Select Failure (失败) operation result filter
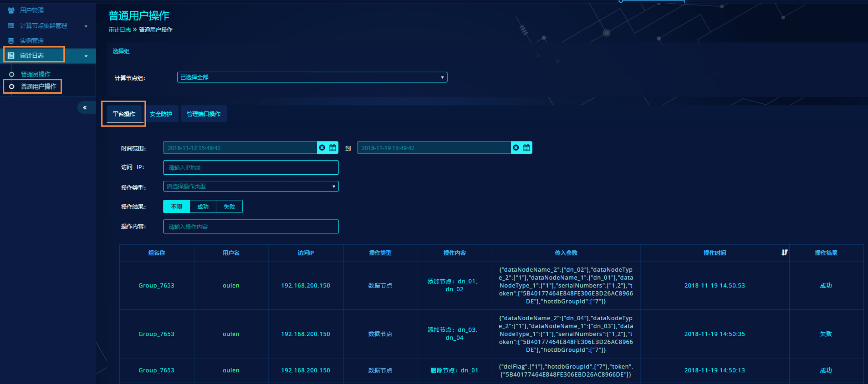The height and width of the screenshot is (384, 868). click(x=229, y=207)
